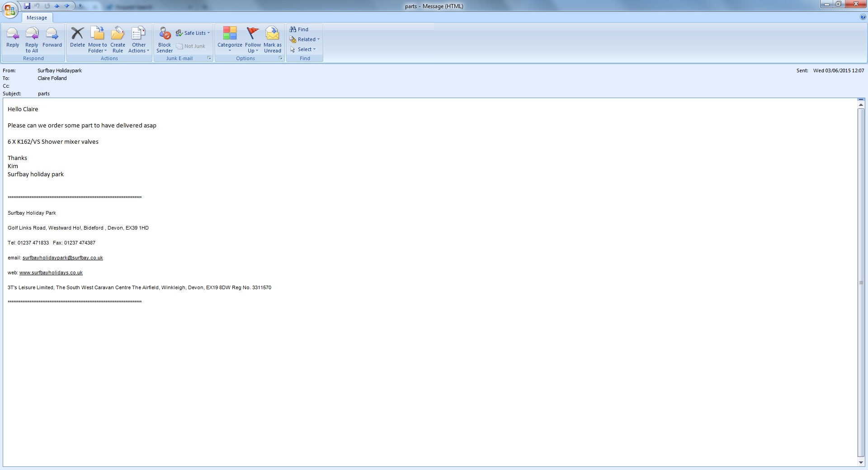Image resolution: width=868 pixels, height=470 pixels.
Task: Click the Undo arrow in quick access toolbar
Action: point(37,6)
